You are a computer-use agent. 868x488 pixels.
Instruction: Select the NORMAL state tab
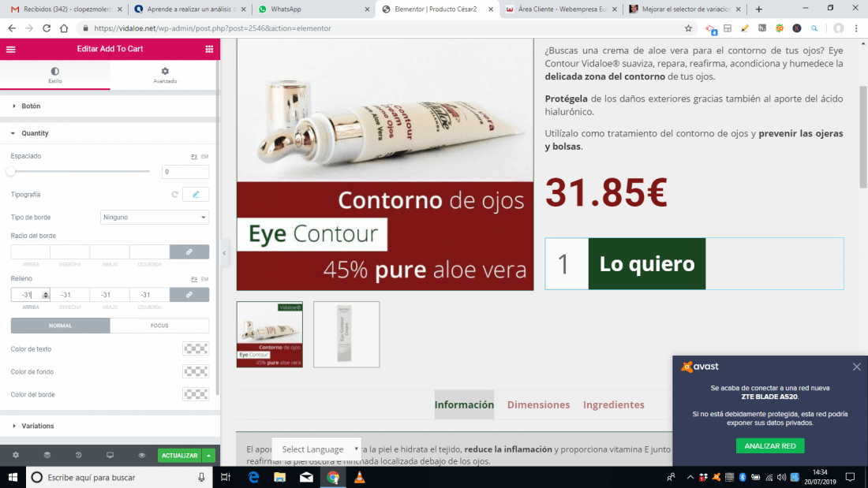[x=60, y=326]
